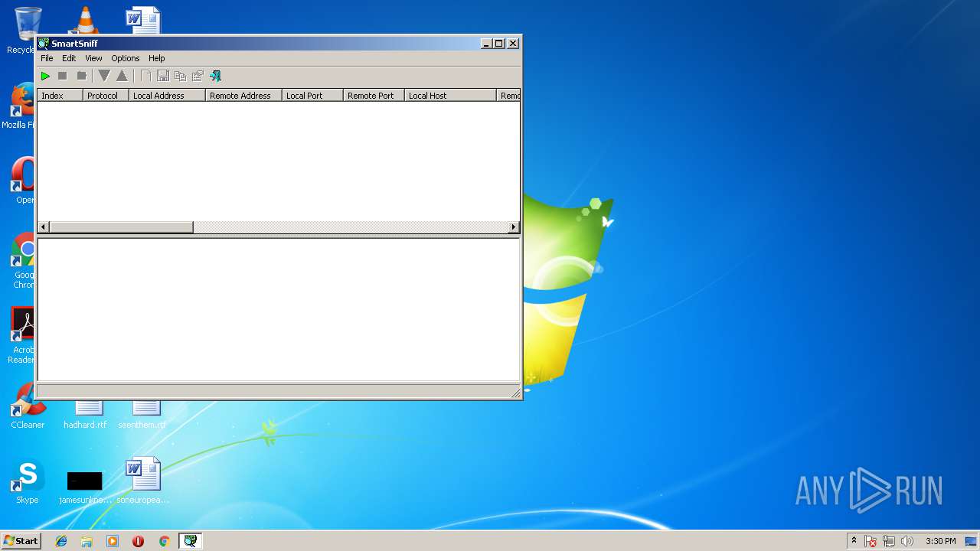The image size is (980, 551).
Task: Click the 3:30 PM clock
Action: [x=940, y=541]
